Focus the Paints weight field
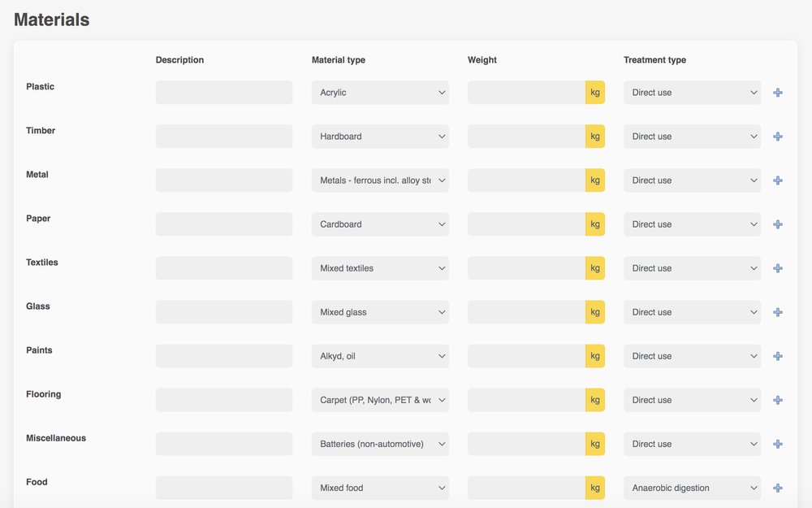This screenshot has height=508, width=812. pyautogui.click(x=527, y=356)
